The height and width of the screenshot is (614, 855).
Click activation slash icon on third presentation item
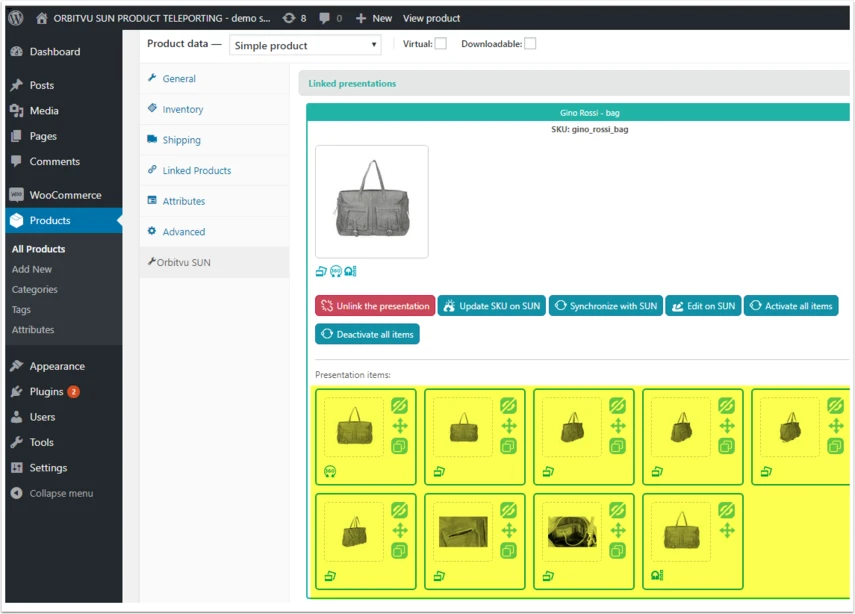pyautogui.click(x=617, y=406)
